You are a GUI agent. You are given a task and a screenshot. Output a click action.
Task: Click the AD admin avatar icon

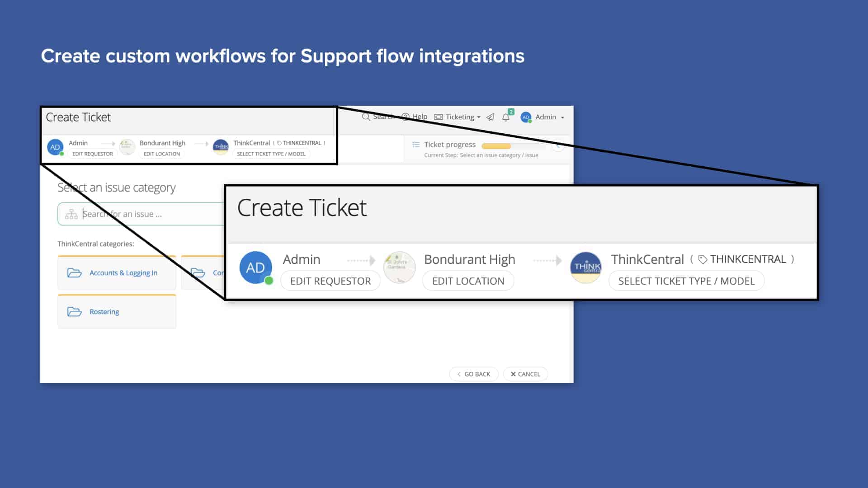(x=525, y=117)
